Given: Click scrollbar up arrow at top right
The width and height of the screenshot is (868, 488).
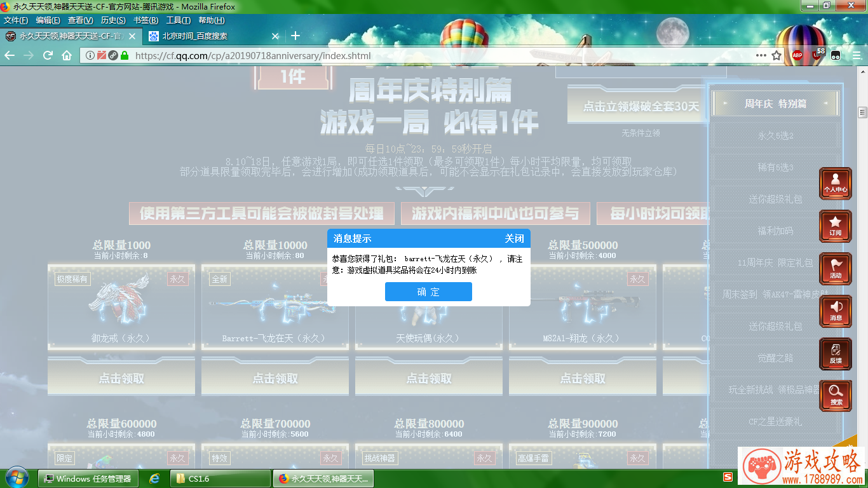Looking at the screenshot, I should point(862,71).
